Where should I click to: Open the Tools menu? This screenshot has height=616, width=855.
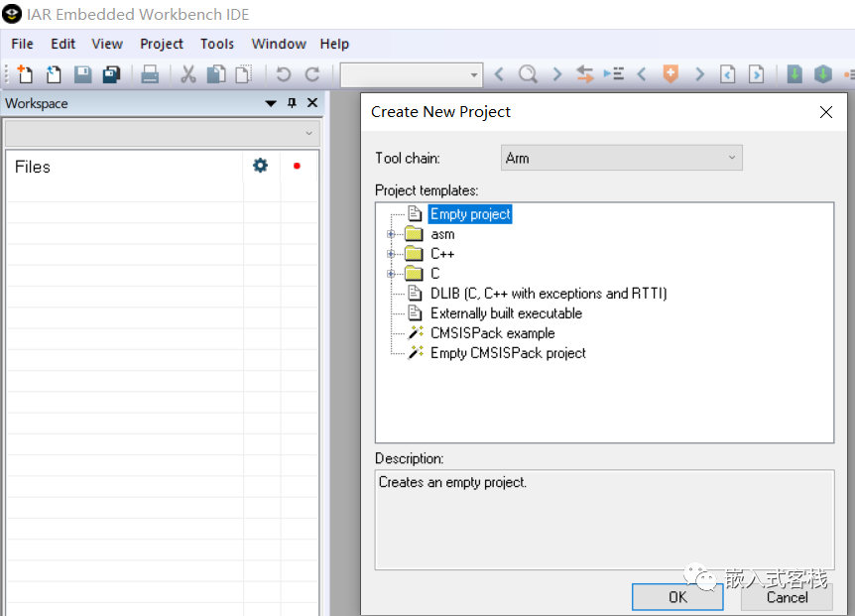[x=217, y=44]
